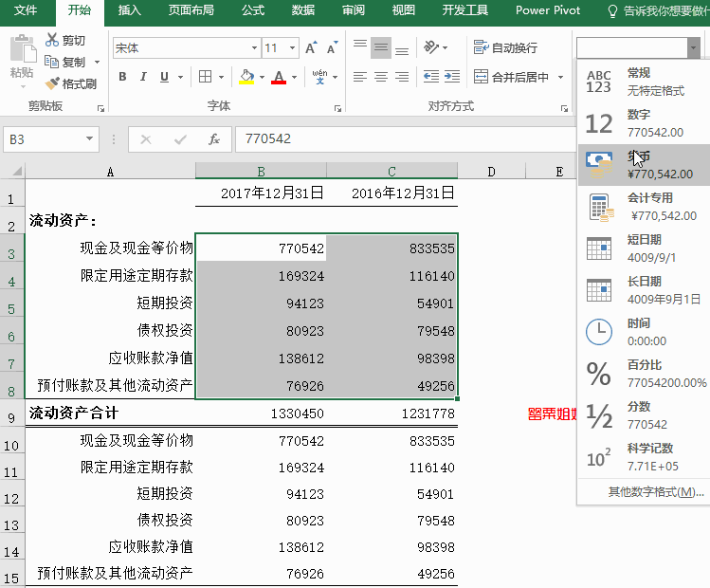710x588 pixels.
Task: Click the insert function fx button
Action: [214, 139]
